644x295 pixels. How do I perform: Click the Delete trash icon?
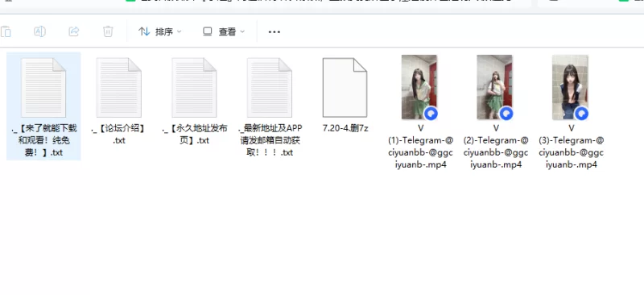108,31
